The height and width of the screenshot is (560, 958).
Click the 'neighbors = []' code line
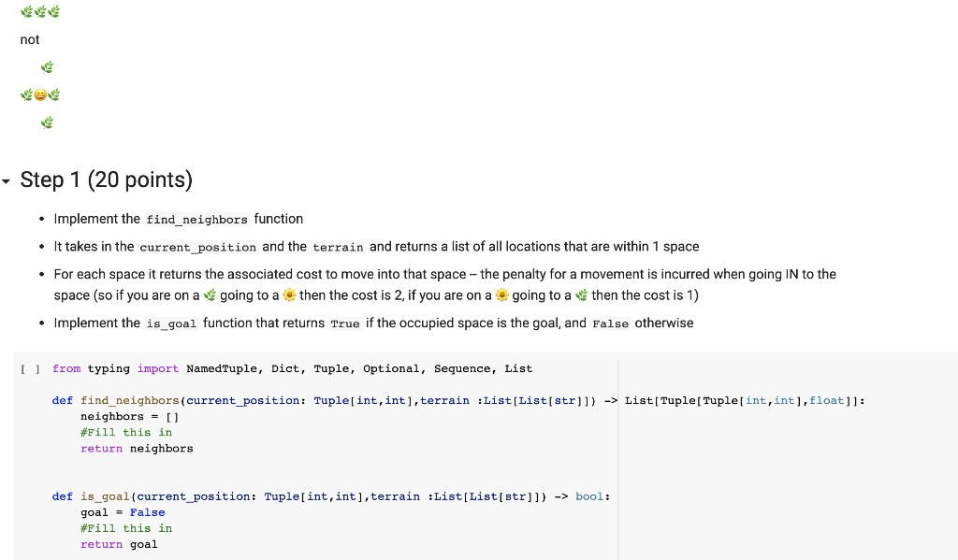pyautogui.click(x=129, y=416)
